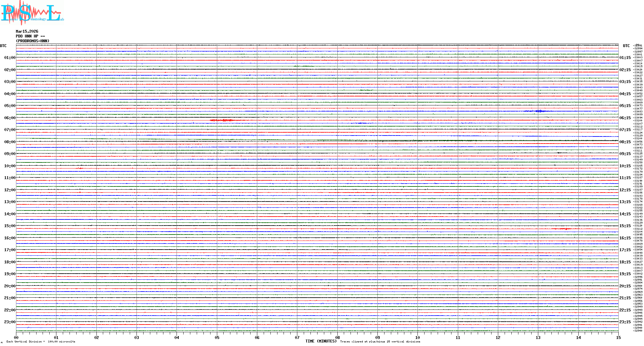Click the (PRODROMOS-HNN) station name

[33, 41]
